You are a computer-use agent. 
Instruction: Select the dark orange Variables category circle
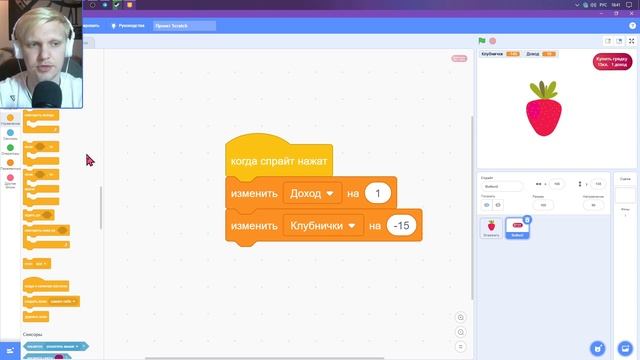tap(10, 163)
